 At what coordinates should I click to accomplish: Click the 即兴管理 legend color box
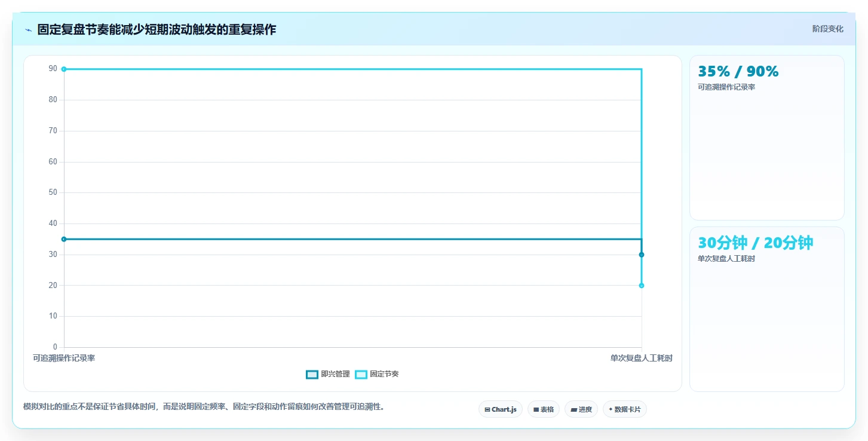pos(312,375)
